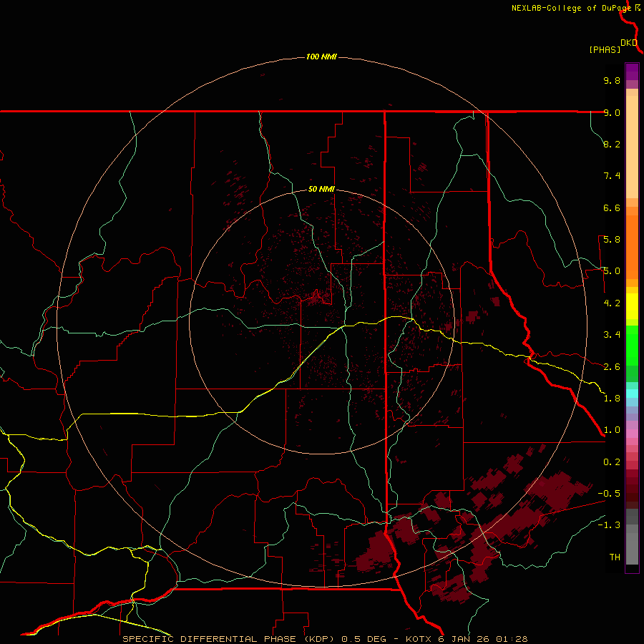The height and width of the screenshot is (644, 644).
Task: Select the 1.8 value on the scale
Action: [612, 399]
